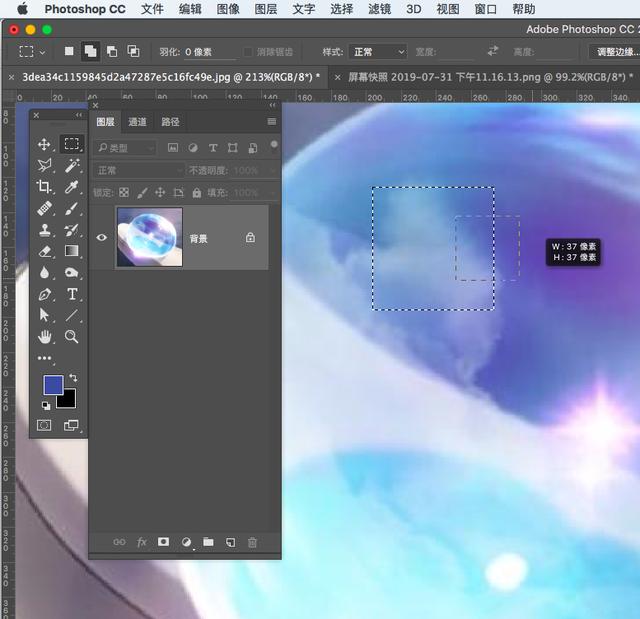Select the Hand tool
The height and width of the screenshot is (619, 640).
(44, 336)
